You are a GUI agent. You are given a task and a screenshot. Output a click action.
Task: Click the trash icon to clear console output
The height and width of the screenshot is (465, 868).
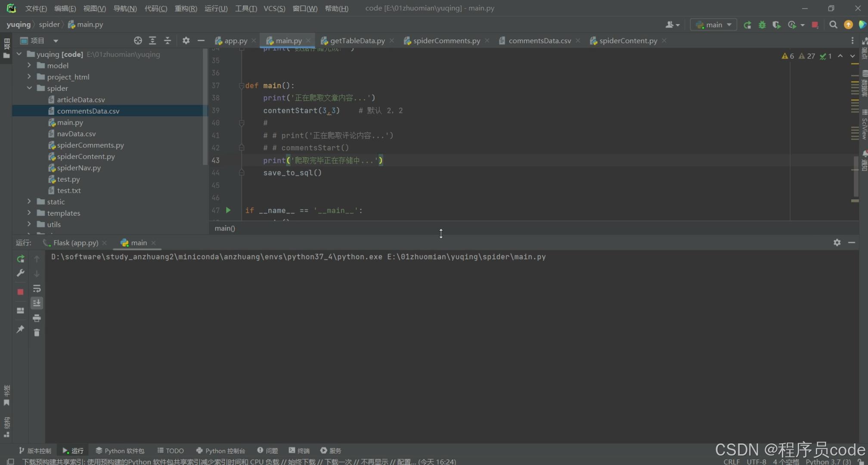click(x=37, y=332)
